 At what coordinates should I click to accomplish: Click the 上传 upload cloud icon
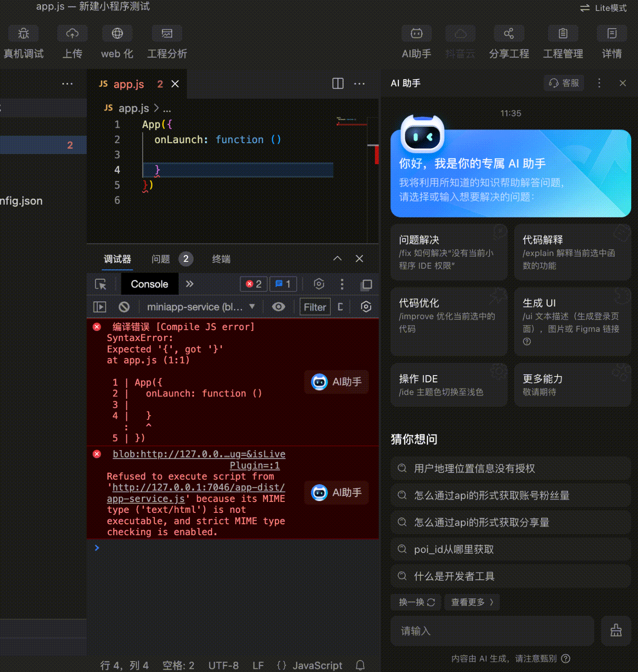point(72,34)
